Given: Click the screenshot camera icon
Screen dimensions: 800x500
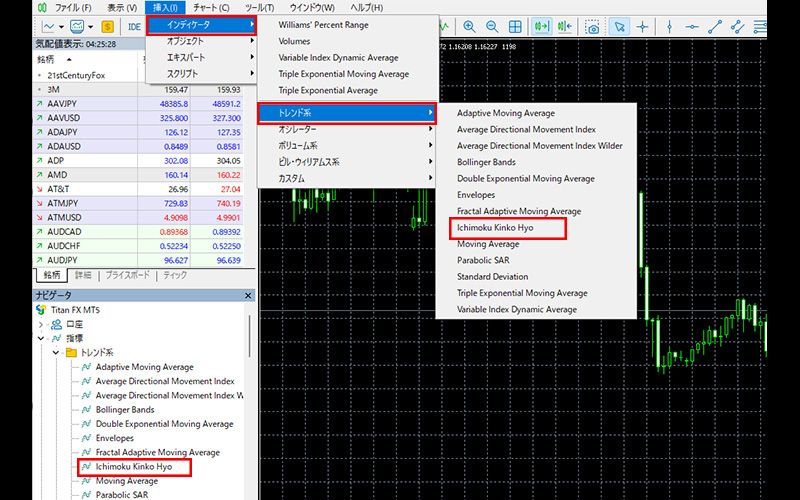Looking at the screenshot, I should point(593,27).
